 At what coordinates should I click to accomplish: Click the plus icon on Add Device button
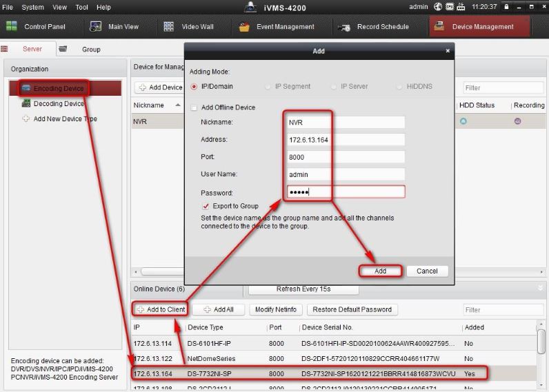coord(143,87)
